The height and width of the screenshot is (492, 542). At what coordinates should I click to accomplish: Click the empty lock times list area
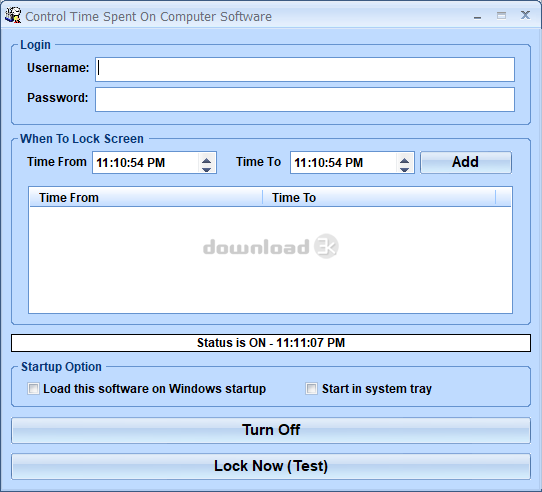pyautogui.click(x=270, y=260)
